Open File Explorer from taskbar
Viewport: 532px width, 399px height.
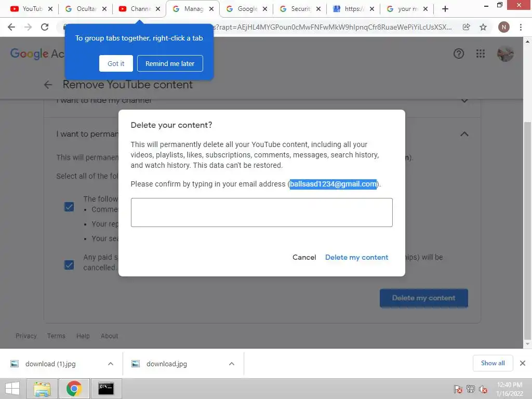click(42, 389)
